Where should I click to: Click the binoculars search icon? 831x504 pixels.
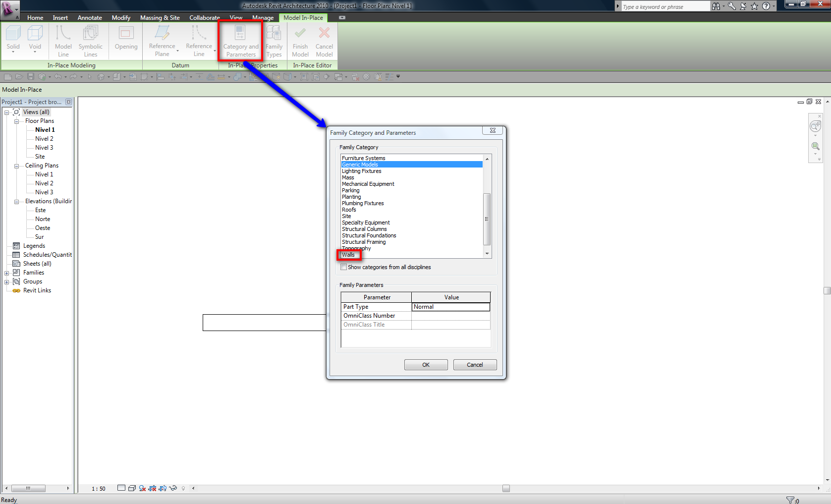click(716, 6)
